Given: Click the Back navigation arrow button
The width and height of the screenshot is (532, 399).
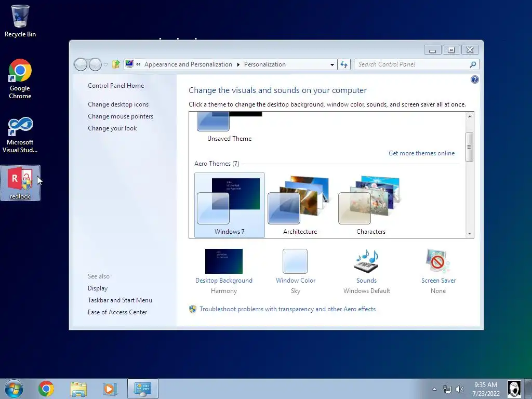Looking at the screenshot, I should click(81, 64).
